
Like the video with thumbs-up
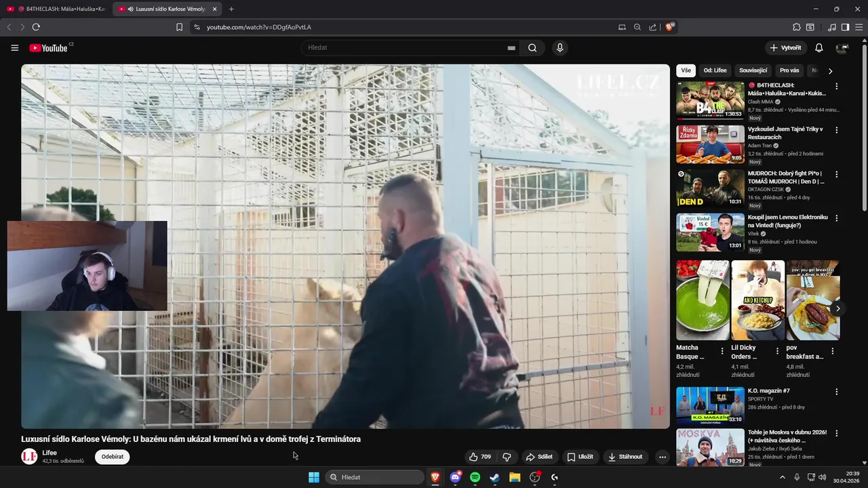click(479, 457)
